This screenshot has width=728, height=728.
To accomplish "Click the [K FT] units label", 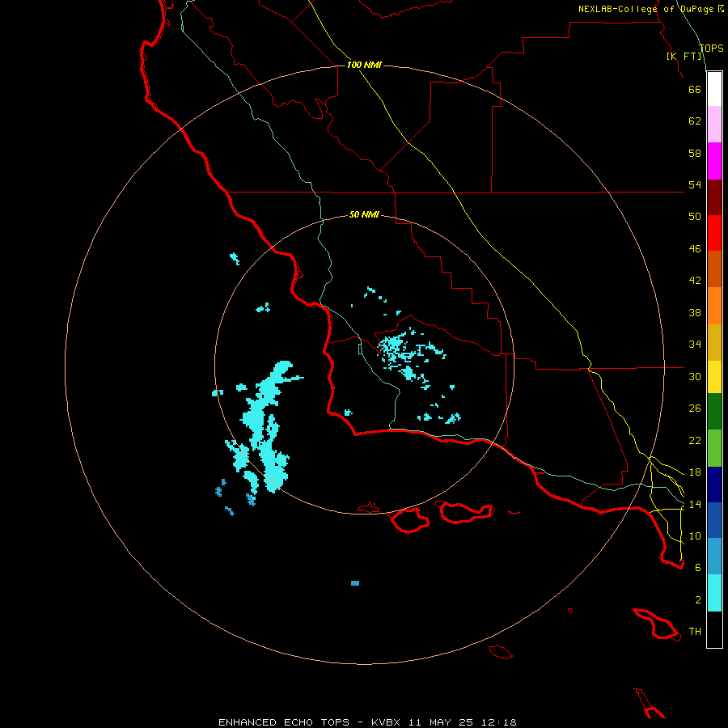I will pyautogui.click(x=684, y=56).
